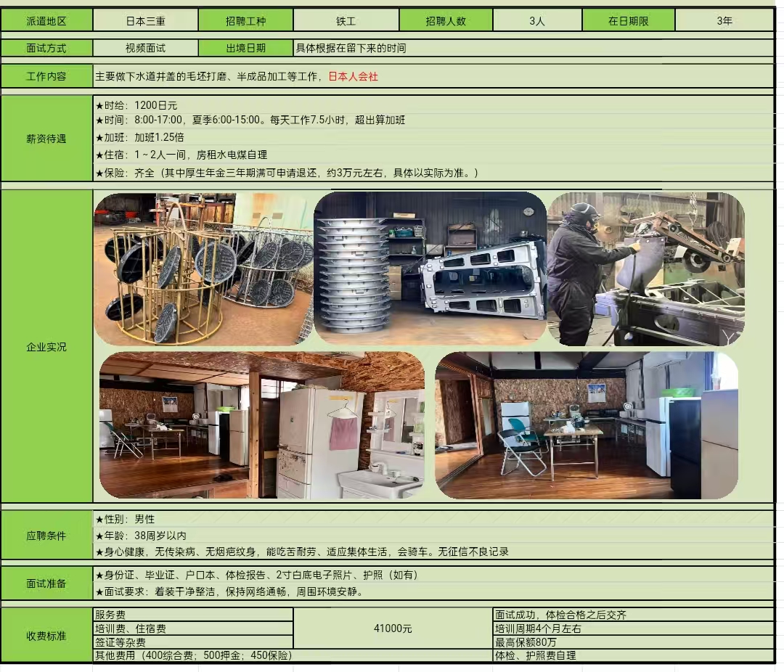
Task: Select the 招聘工种 header cell
Action: click(245, 21)
